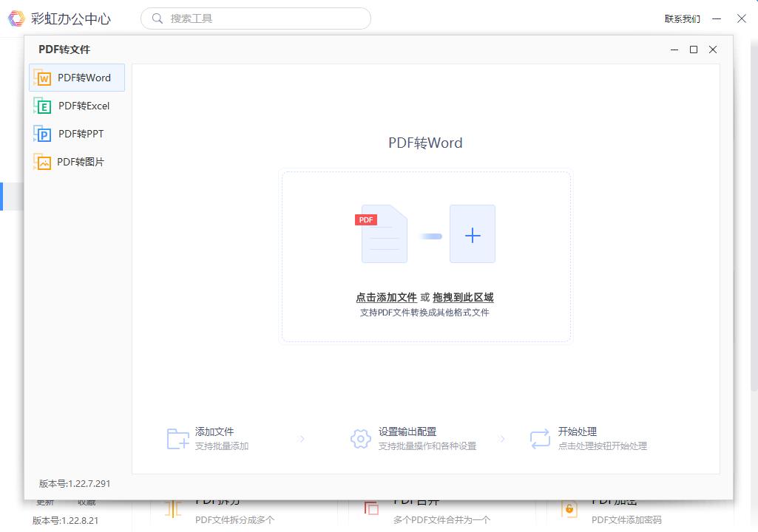
Task: Open 联系我们 in the title bar
Action: 682,18
